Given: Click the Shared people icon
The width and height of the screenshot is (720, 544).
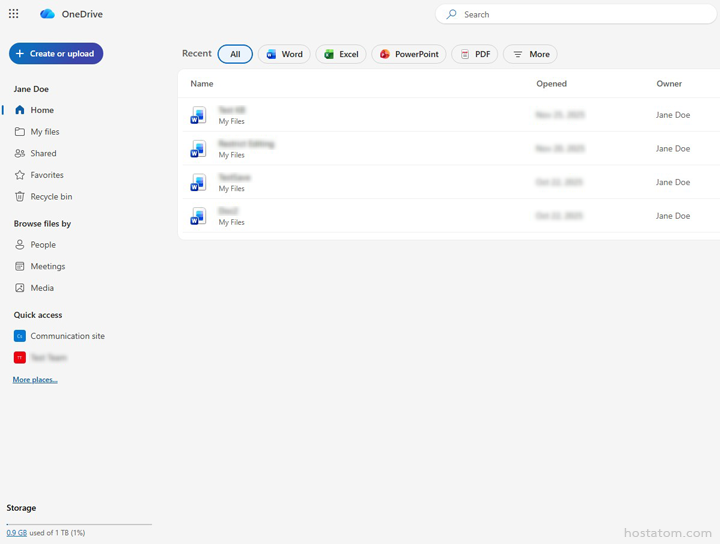Looking at the screenshot, I should pos(20,153).
